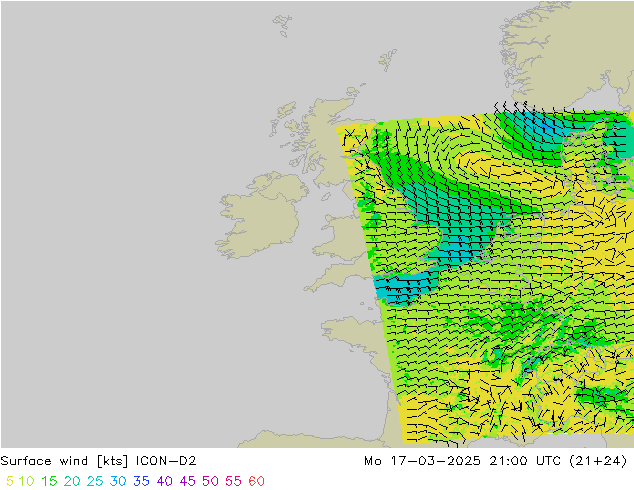Image resolution: width=634 pixels, height=490 pixels.
Task: Click the yellow legend value 5
Action: pos(10,481)
